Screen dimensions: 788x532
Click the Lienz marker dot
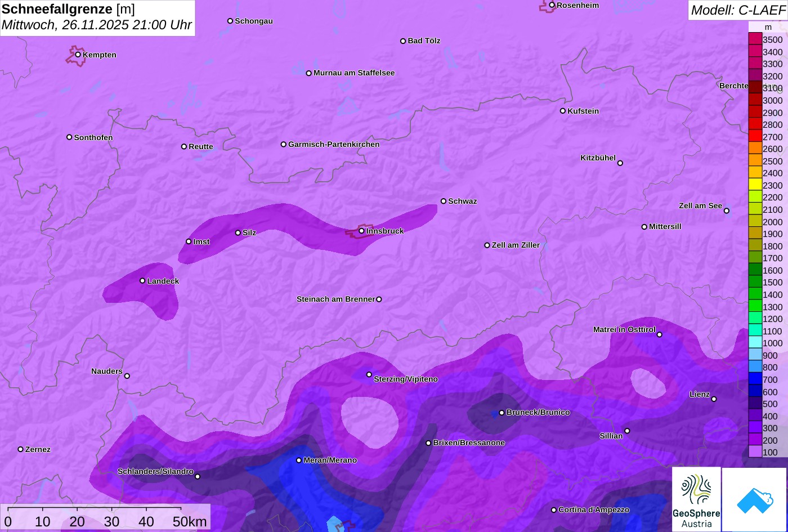click(714, 399)
